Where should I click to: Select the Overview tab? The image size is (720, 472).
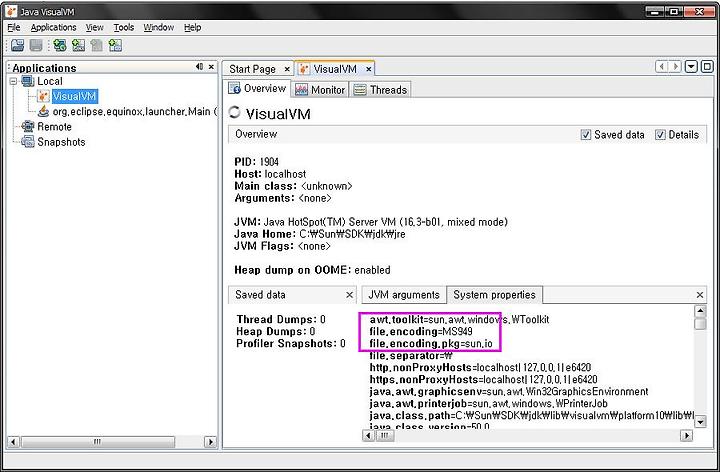[259, 88]
